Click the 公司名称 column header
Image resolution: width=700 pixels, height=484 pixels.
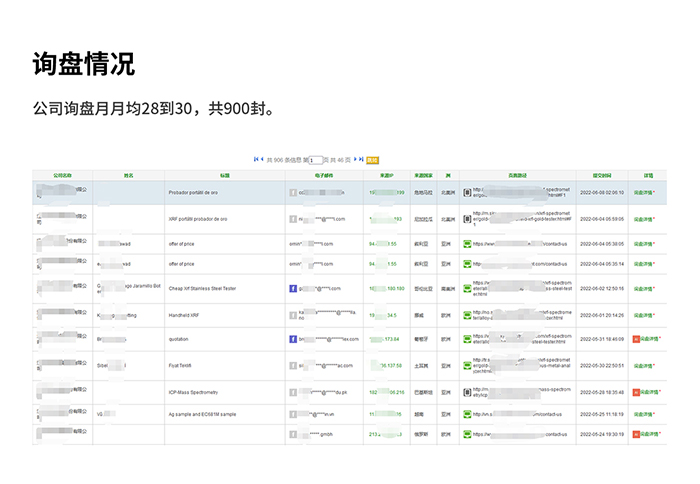62,175
